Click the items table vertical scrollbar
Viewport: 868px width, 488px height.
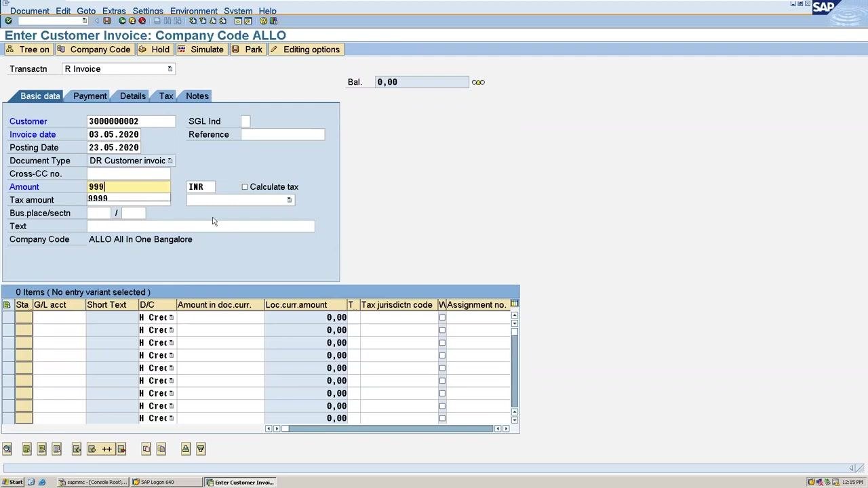point(515,367)
